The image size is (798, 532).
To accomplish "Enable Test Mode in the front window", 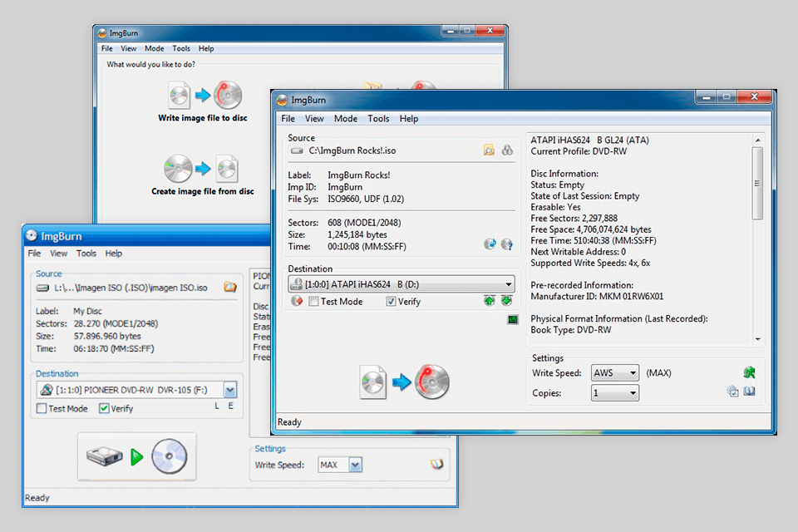I will coord(313,301).
